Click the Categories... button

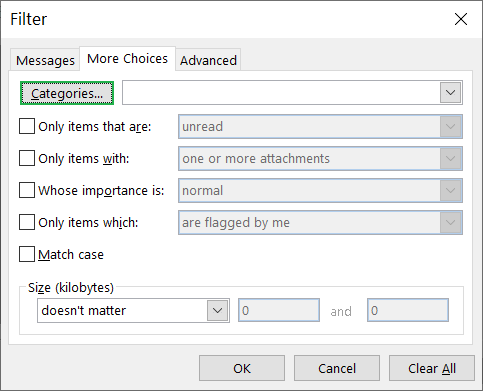click(x=67, y=93)
